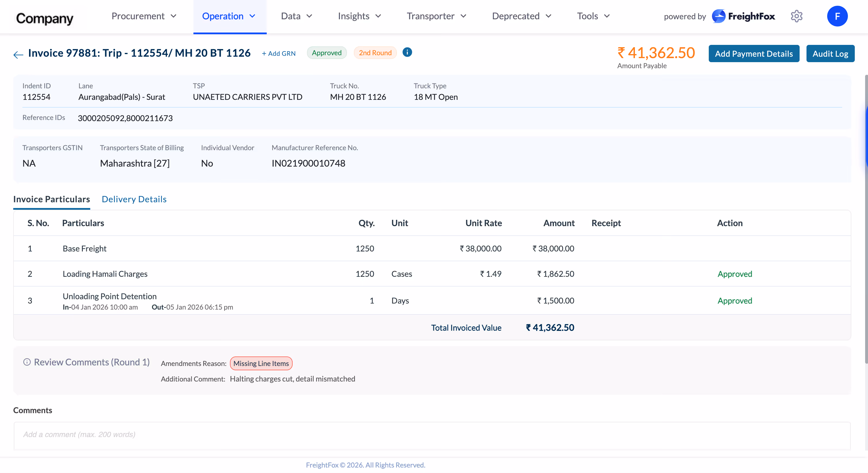Click the Indent ID value 112554

pyautogui.click(x=37, y=97)
